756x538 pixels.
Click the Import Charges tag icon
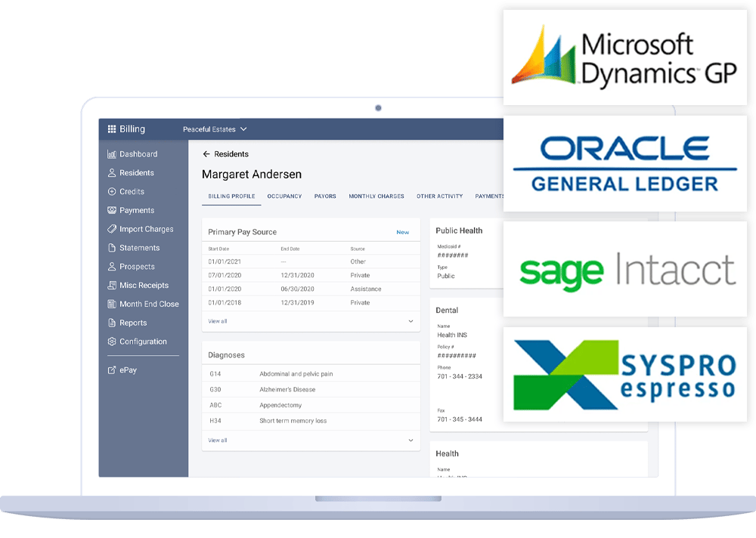(112, 229)
